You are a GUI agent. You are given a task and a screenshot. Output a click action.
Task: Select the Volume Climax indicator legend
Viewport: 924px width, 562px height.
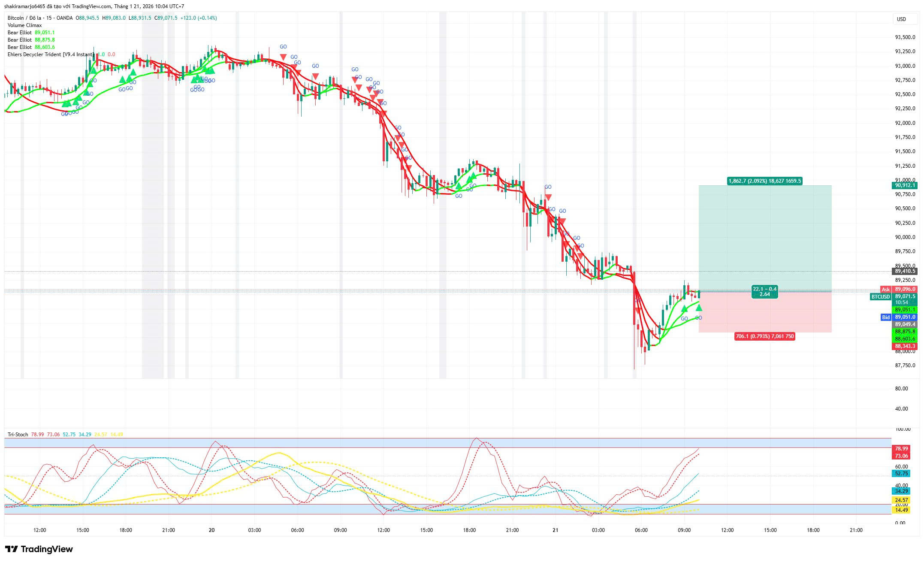24,25
